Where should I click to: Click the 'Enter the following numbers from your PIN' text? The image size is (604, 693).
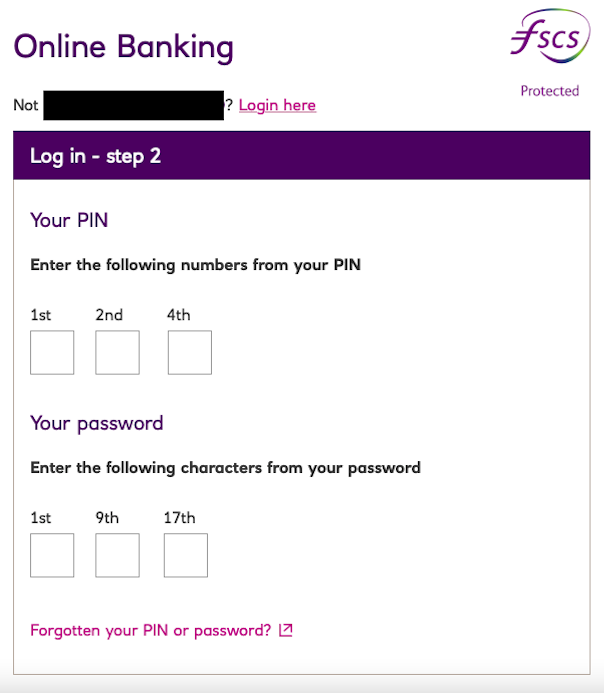pyautogui.click(x=195, y=265)
